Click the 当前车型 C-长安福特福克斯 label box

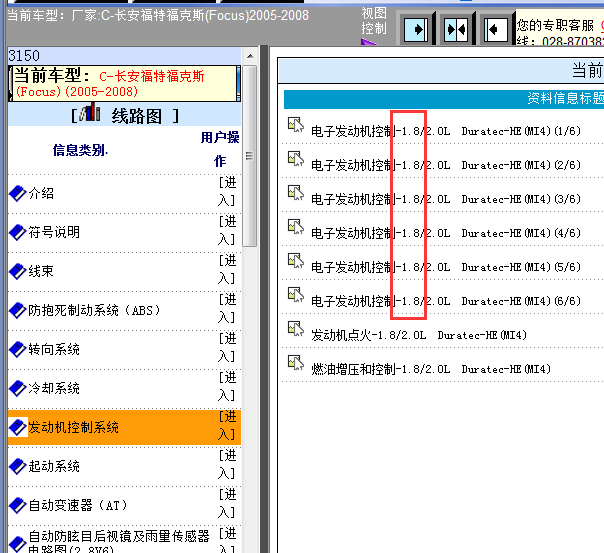pyautogui.click(x=124, y=84)
